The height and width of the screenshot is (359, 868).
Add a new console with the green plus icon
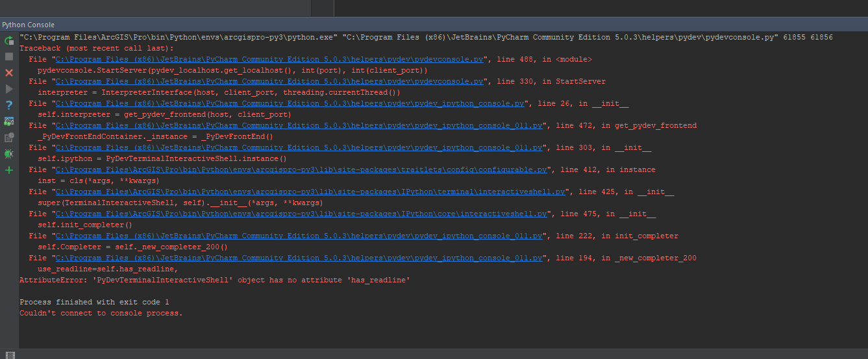coord(9,170)
